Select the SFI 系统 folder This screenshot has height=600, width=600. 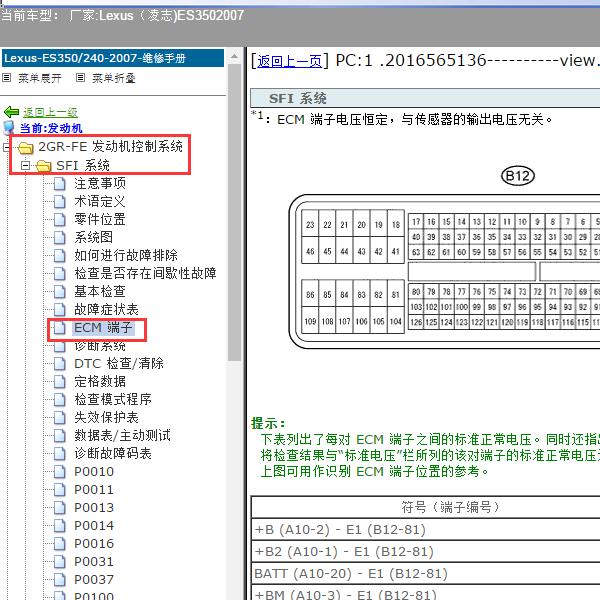click(83, 165)
